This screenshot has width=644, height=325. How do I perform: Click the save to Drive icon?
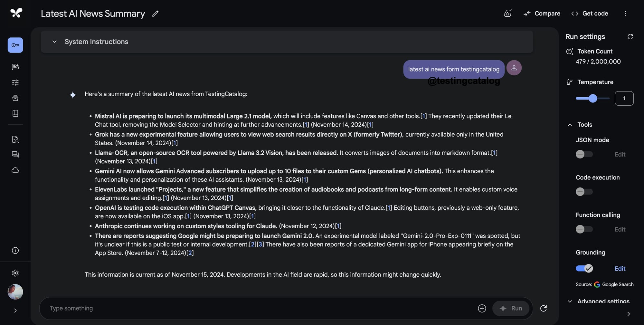click(x=507, y=14)
